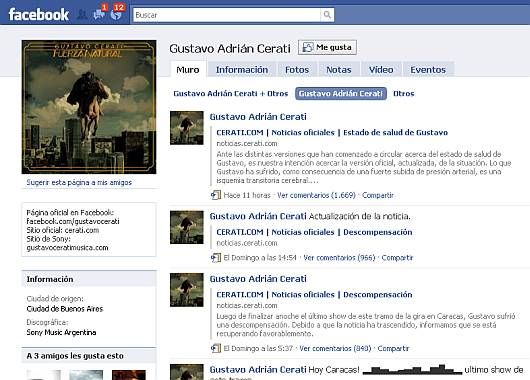Click avatar thumbnail of Estado de salud post
Viewport: 530px width, 380px height.
tap(187, 128)
